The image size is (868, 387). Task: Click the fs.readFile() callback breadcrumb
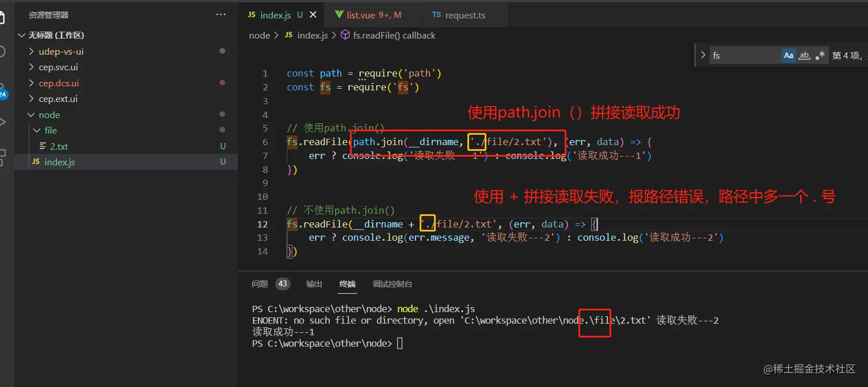394,35
